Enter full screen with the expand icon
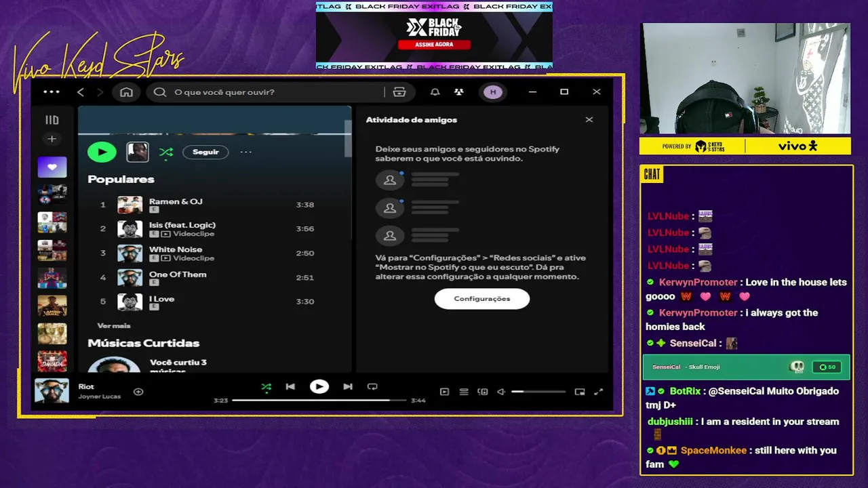The height and width of the screenshot is (488, 868). tap(599, 392)
